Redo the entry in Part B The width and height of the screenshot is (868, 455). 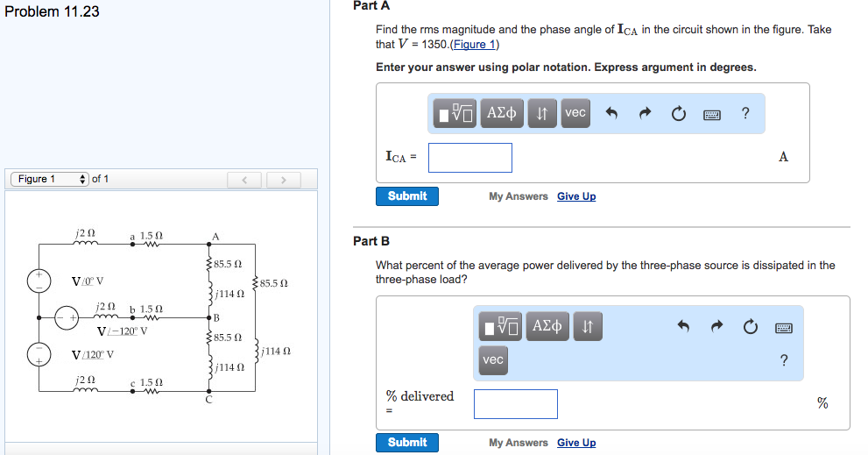716,326
